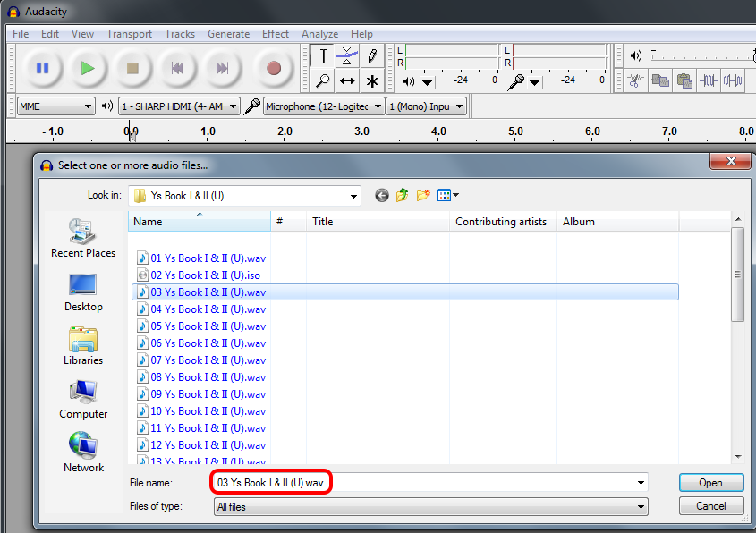The height and width of the screenshot is (533, 756).
Task: Click the Cancel button
Action: tap(711, 506)
